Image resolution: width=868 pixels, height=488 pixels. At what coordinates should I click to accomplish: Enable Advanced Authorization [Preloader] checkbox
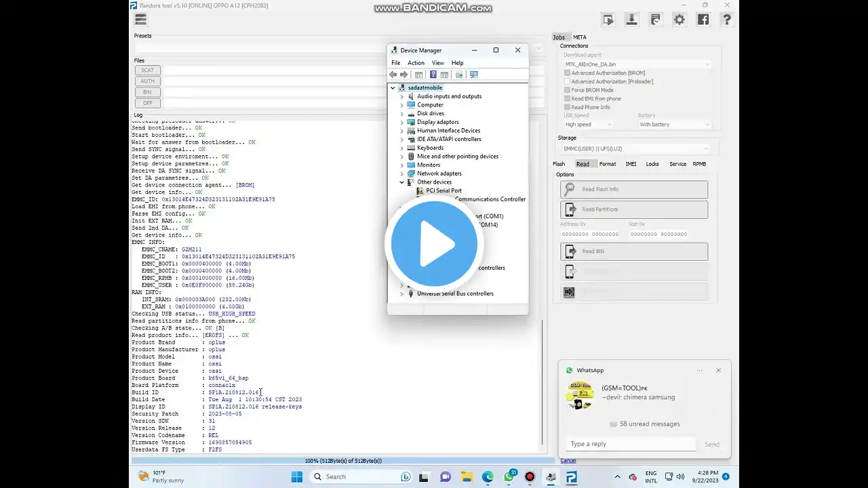pos(568,81)
